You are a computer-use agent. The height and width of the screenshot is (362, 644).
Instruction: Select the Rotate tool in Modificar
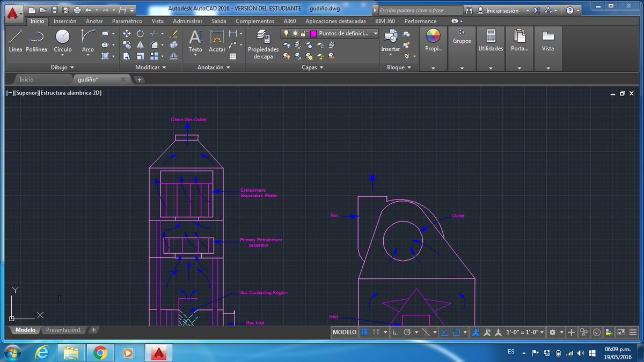click(x=140, y=33)
